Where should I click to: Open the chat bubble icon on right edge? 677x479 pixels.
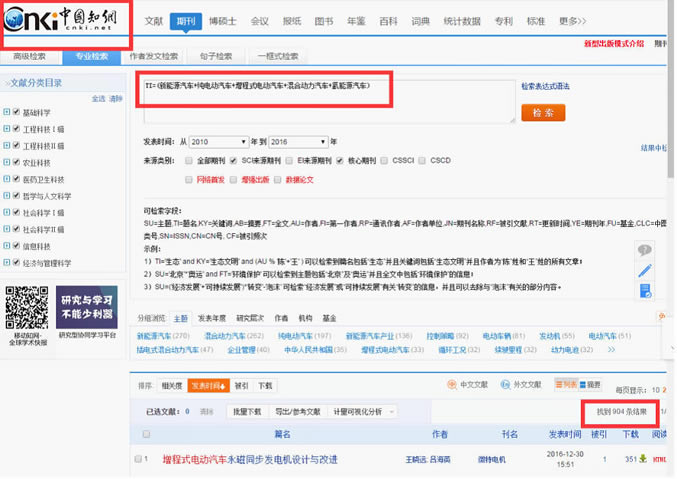tap(645, 250)
